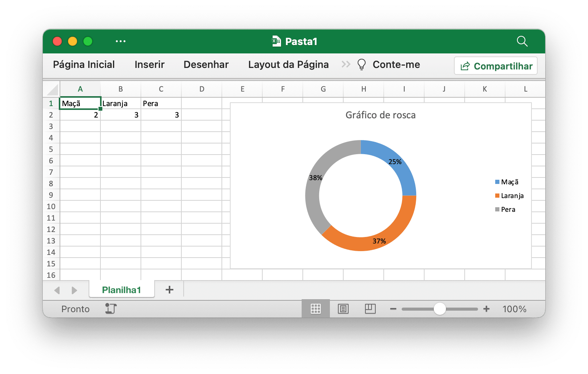Select column H header

point(363,89)
